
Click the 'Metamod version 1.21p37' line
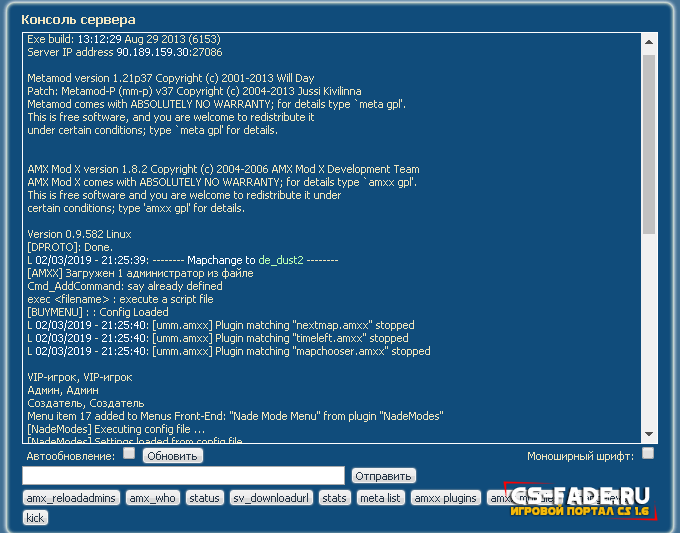click(x=170, y=78)
